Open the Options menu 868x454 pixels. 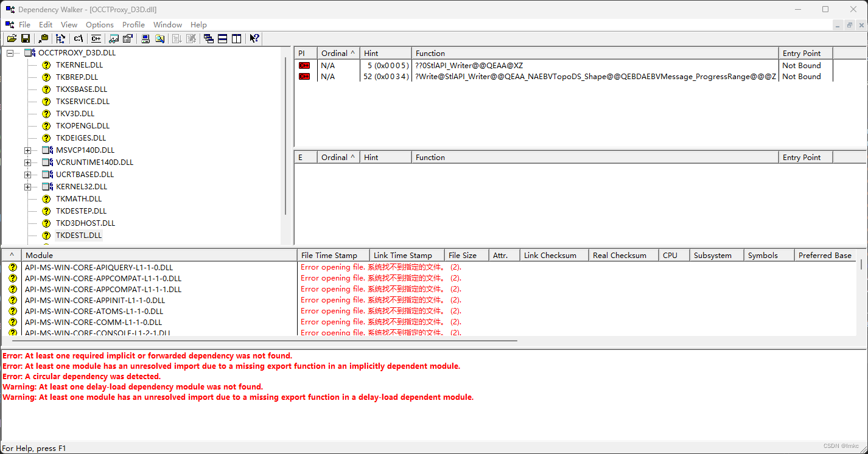pyautogui.click(x=100, y=24)
